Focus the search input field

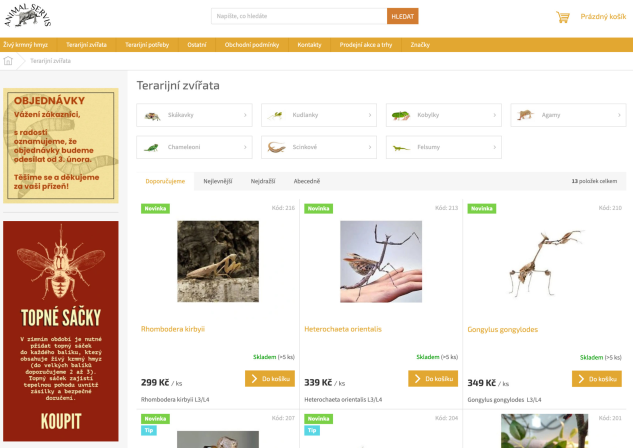click(x=299, y=16)
